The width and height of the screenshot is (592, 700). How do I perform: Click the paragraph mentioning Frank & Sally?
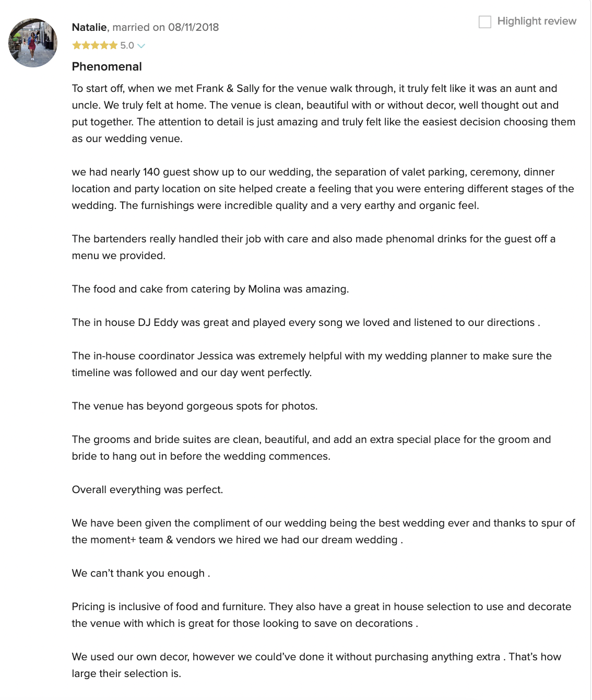coord(324,113)
